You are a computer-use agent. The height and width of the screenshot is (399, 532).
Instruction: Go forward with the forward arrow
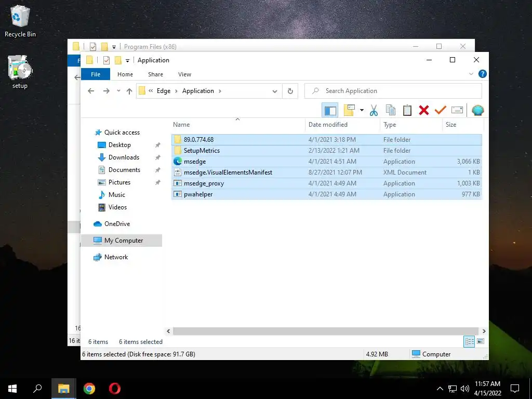click(106, 91)
